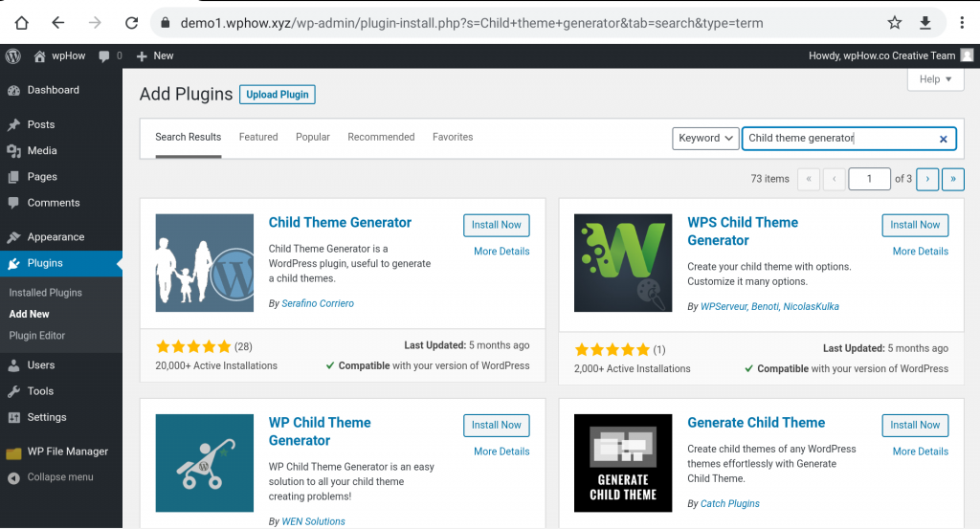Visit wpHow site from admin bar
Screen dimensions: 980x529
pyautogui.click(x=60, y=55)
